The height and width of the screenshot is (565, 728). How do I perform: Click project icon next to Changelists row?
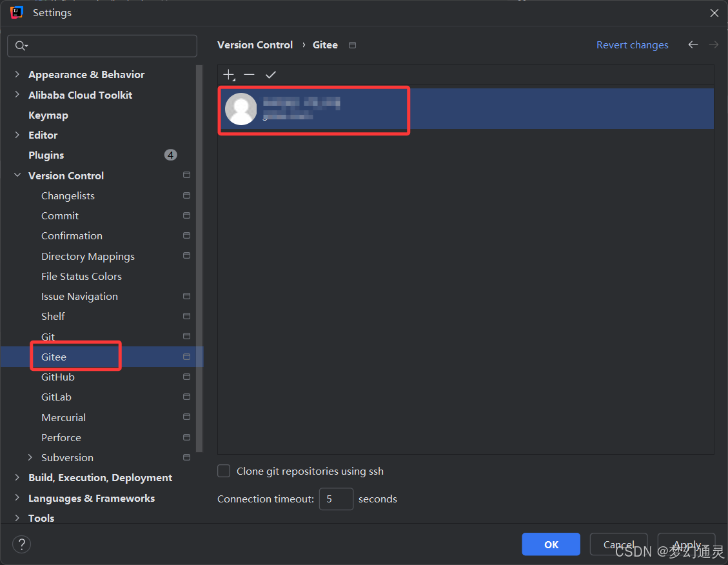click(x=186, y=195)
